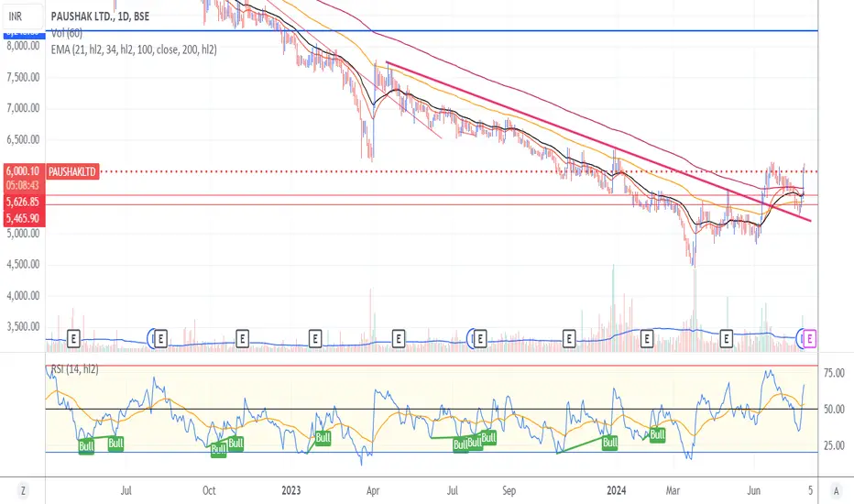
Task: Click the Sep label on time axis
Action: (509, 490)
